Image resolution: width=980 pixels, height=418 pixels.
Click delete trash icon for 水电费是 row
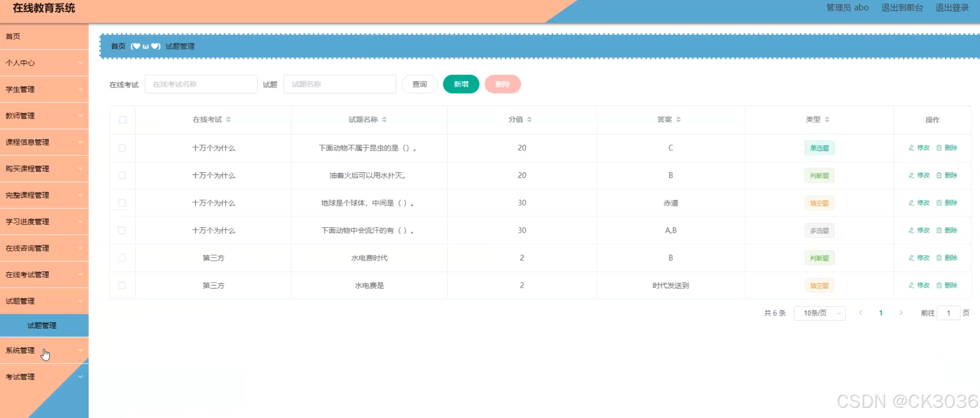[x=939, y=285]
